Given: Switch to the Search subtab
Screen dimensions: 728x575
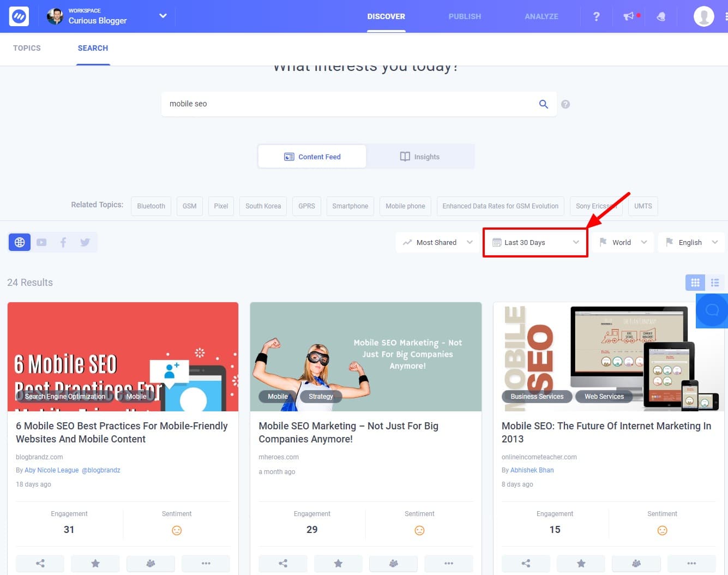Looking at the screenshot, I should 93,48.
